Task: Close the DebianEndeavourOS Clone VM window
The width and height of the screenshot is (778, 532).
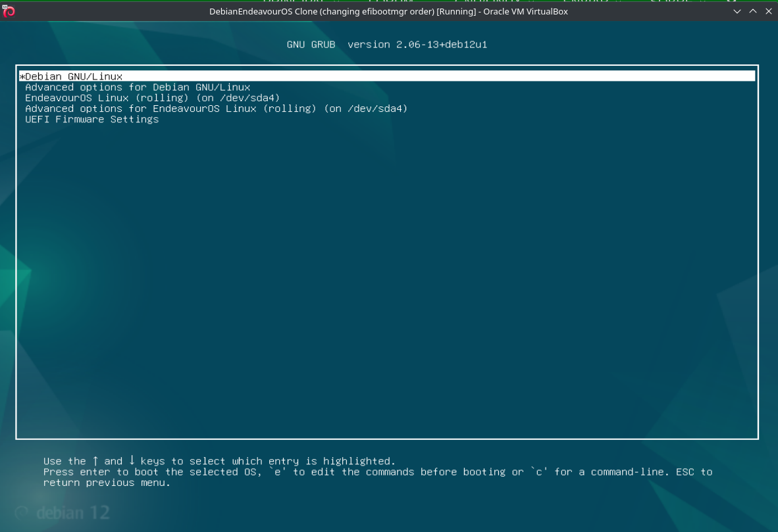Action: click(768, 11)
